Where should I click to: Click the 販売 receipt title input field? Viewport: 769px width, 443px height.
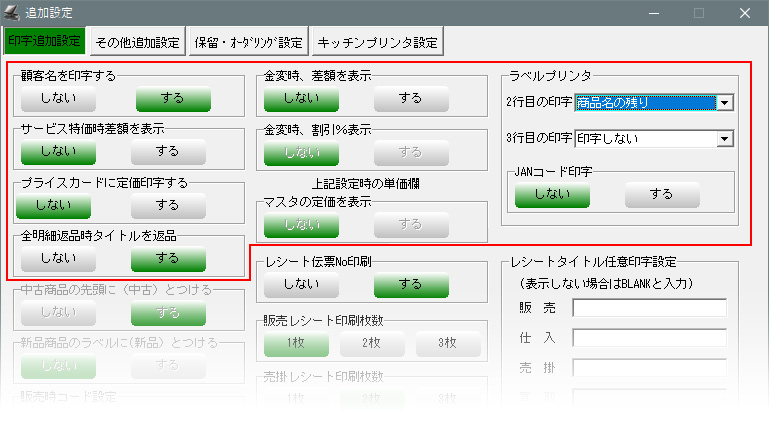(649, 308)
